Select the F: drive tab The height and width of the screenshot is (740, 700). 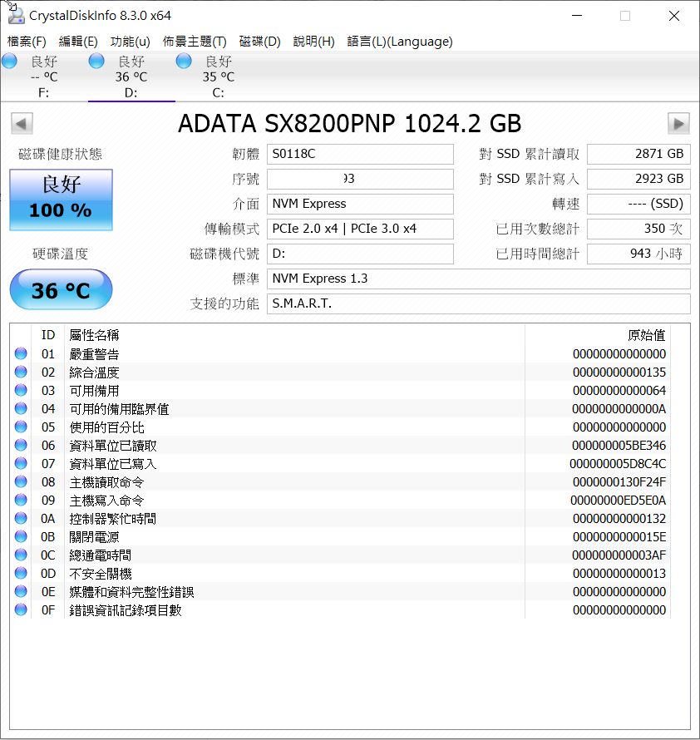point(44,76)
